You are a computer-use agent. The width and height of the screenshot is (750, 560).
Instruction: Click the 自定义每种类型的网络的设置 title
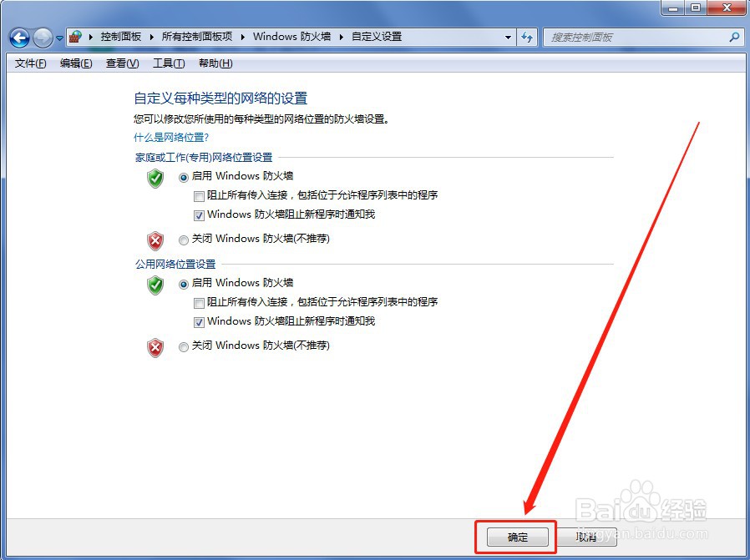click(220, 98)
